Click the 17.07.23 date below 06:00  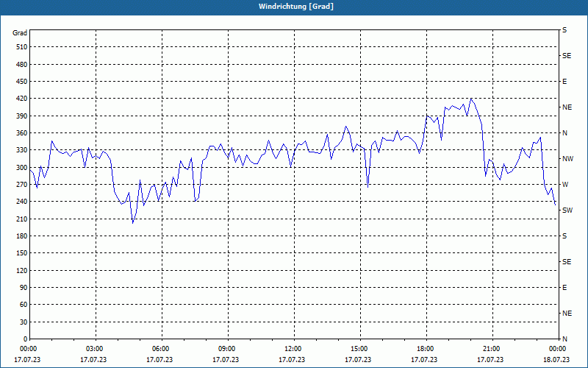[159, 360]
